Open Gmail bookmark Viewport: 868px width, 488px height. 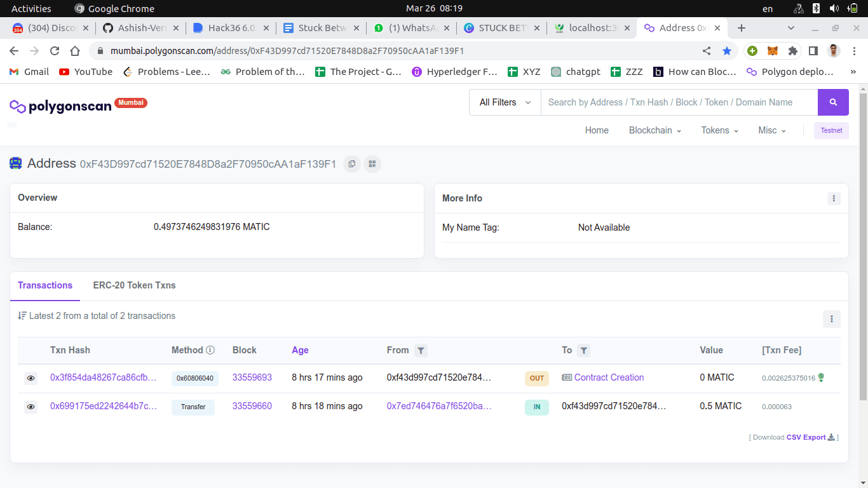point(29,72)
